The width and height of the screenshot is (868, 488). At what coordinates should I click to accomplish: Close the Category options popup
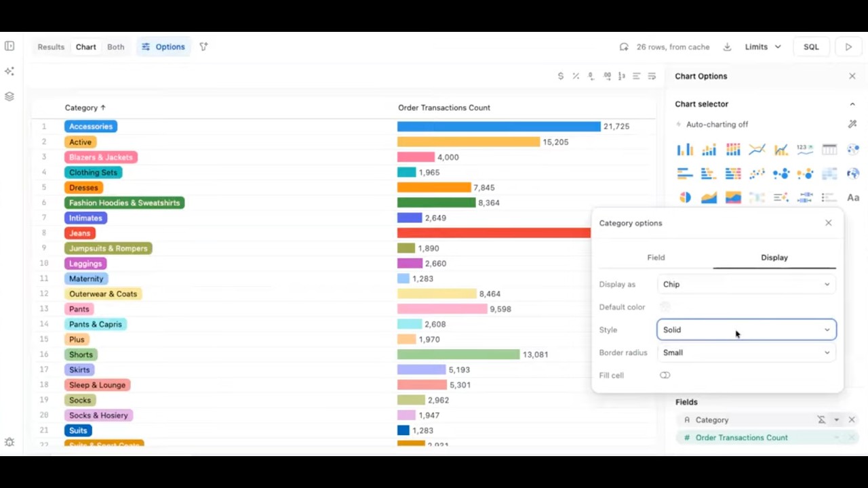(x=828, y=223)
